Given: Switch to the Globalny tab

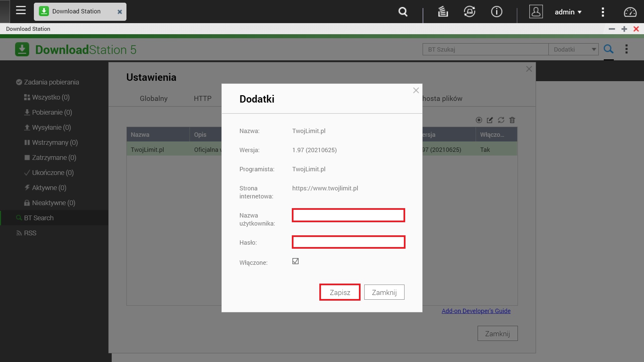Looking at the screenshot, I should (x=154, y=99).
